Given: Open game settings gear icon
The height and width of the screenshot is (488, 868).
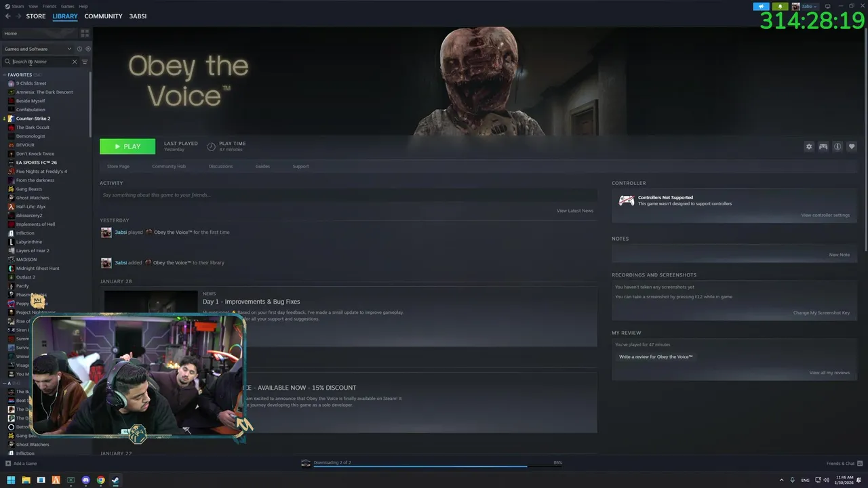Looking at the screenshot, I should coord(808,146).
